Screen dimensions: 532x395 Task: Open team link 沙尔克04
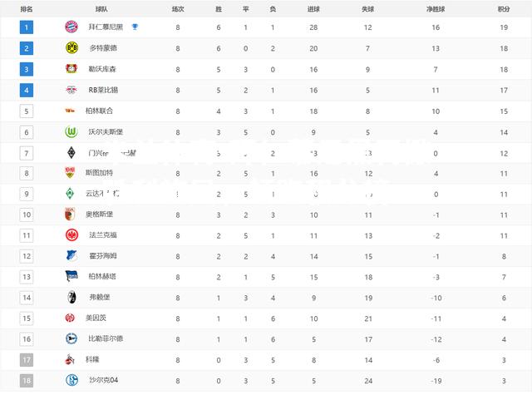[x=103, y=380]
